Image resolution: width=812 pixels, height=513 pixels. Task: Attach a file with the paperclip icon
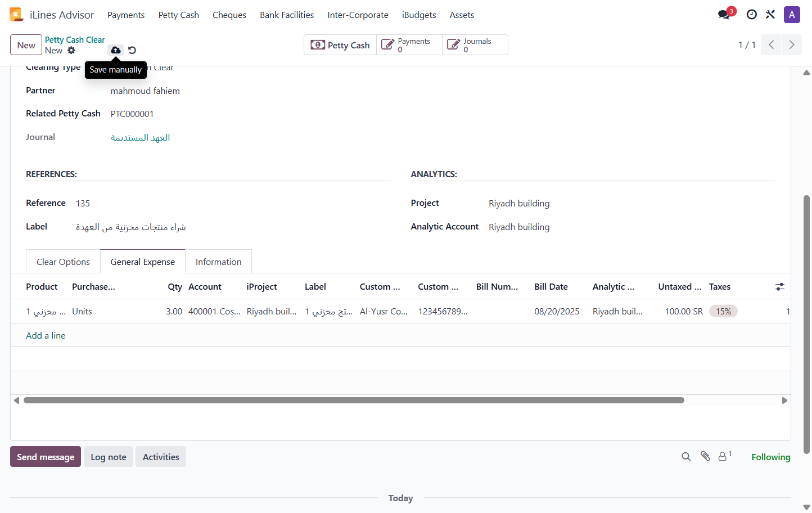[x=705, y=456]
